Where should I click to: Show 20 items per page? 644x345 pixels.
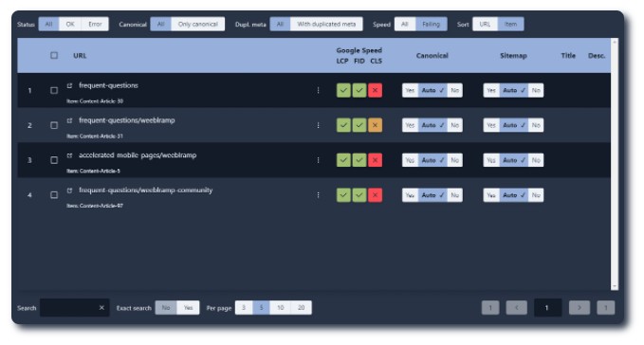click(x=301, y=308)
